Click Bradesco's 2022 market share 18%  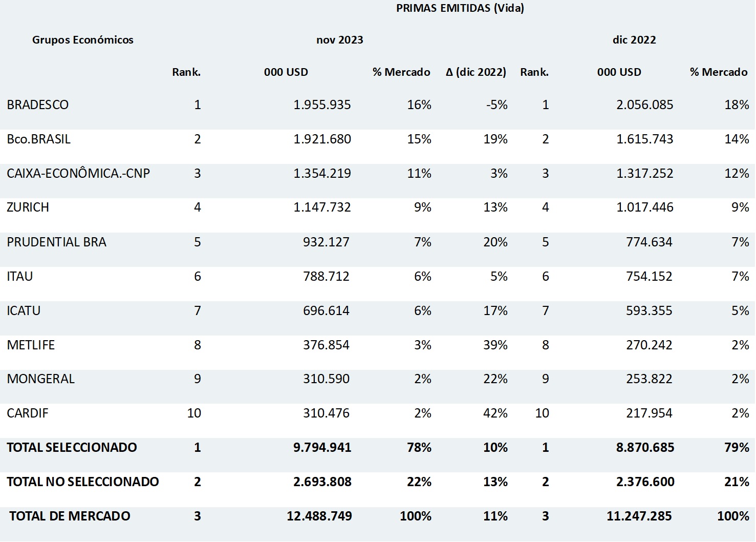coord(737,105)
